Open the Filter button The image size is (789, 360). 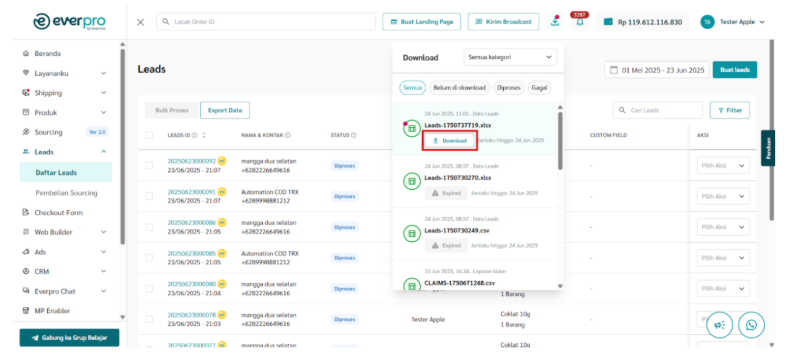tap(730, 110)
